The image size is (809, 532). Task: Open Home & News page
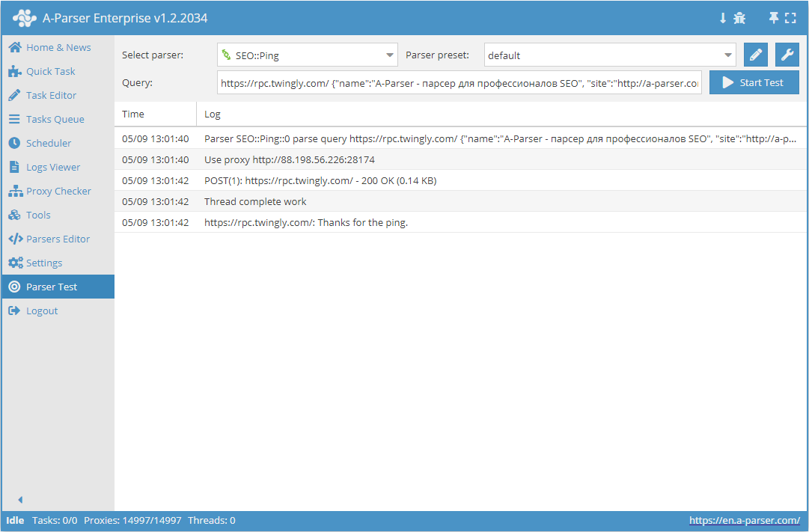coord(58,47)
